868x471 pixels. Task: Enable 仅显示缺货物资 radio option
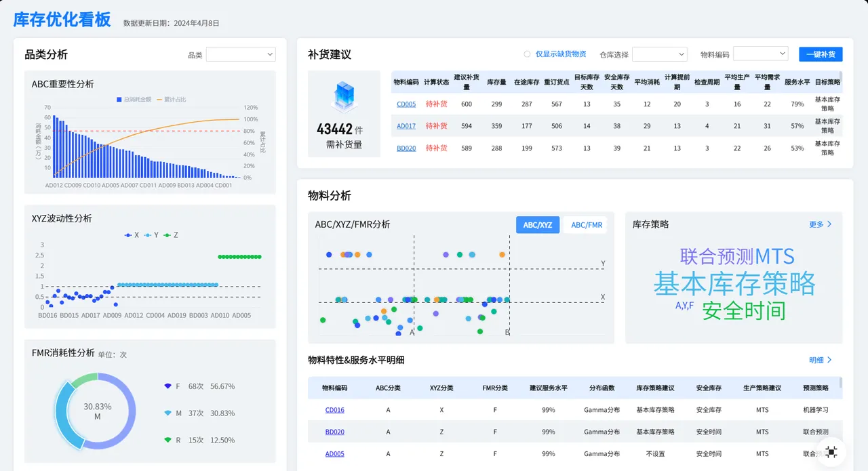[527, 54]
